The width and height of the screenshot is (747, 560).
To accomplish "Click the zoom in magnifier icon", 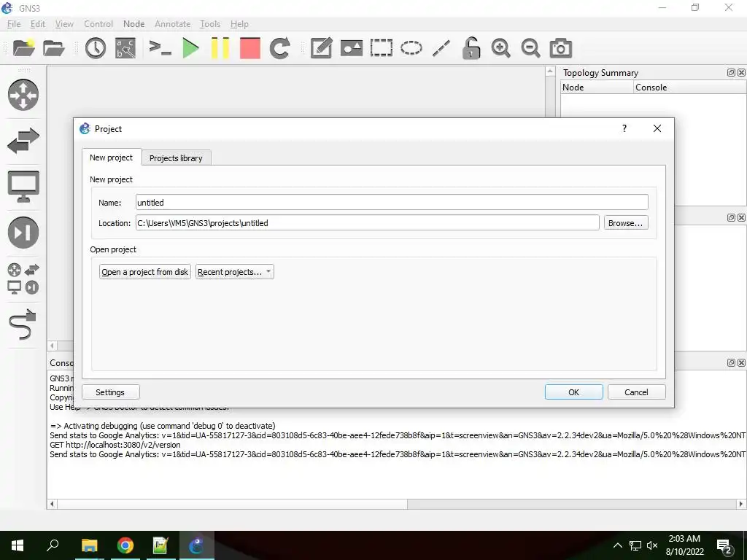I will [x=500, y=48].
